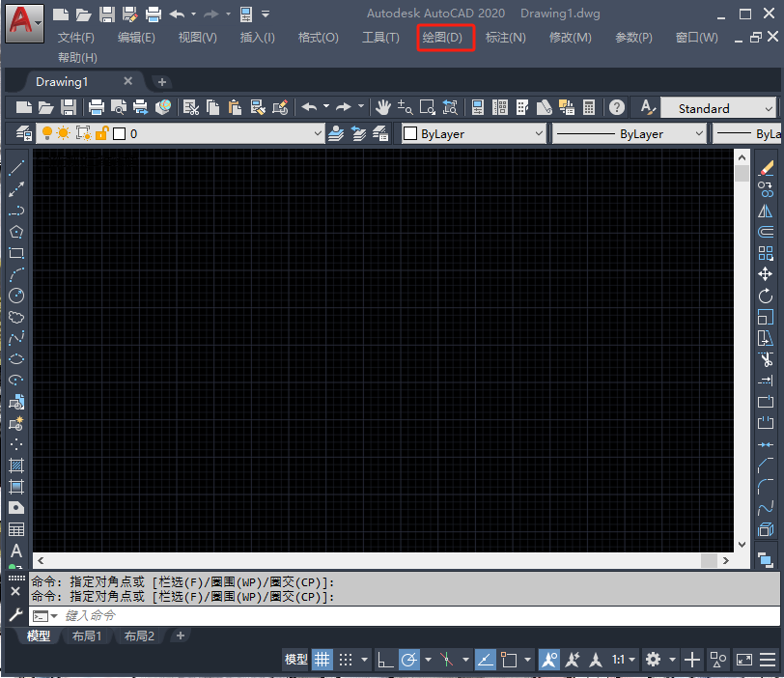Open Help question mark icon
This screenshot has width=784, height=678.
pyautogui.click(x=617, y=107)
